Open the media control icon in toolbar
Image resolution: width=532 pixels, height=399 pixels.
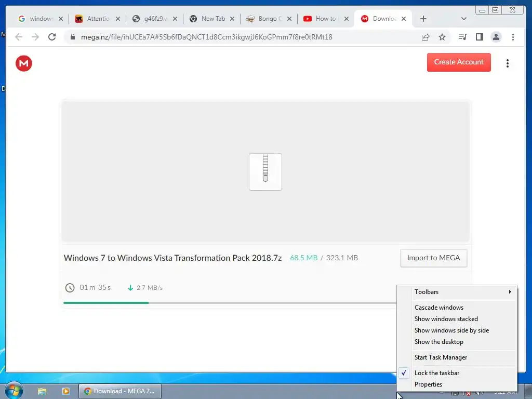pos(462,37)
